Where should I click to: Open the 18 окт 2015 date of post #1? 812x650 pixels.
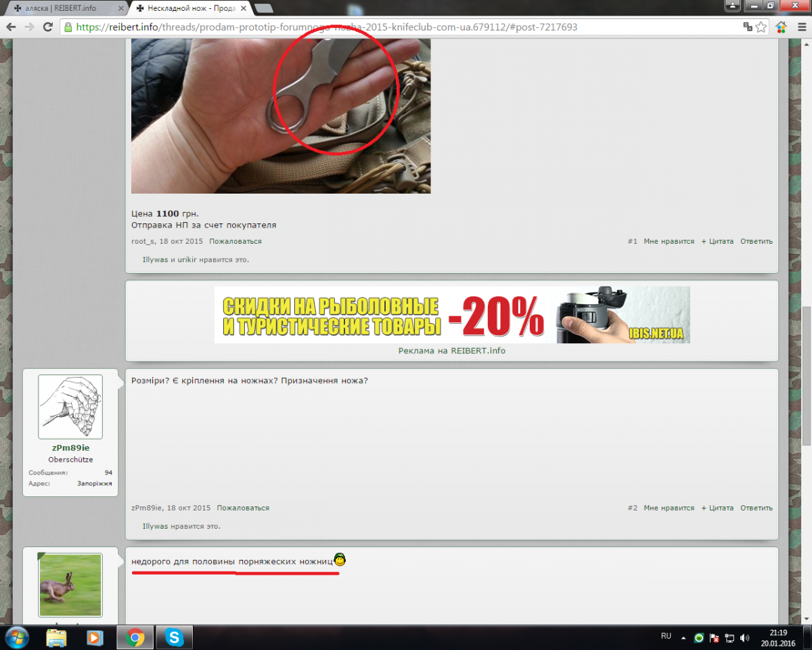coord(181,242)
